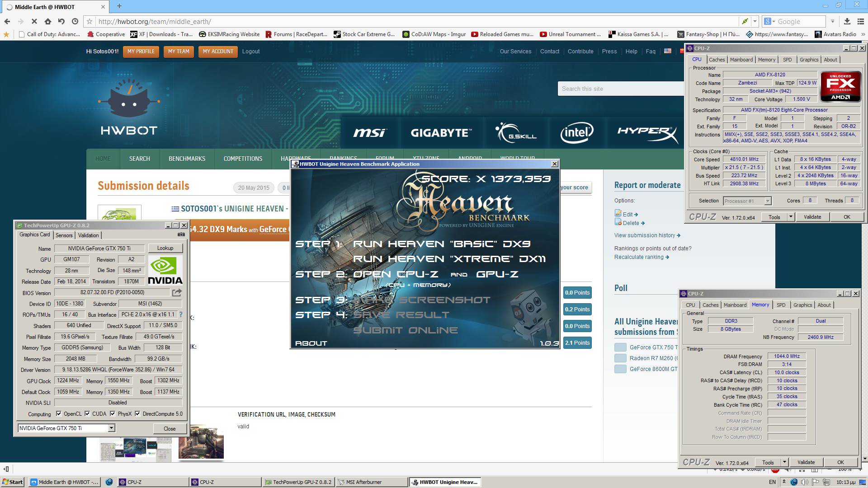Screen dimensions: 868x488
Task: Click MY PROFILE button
Action: click(141, 52)
